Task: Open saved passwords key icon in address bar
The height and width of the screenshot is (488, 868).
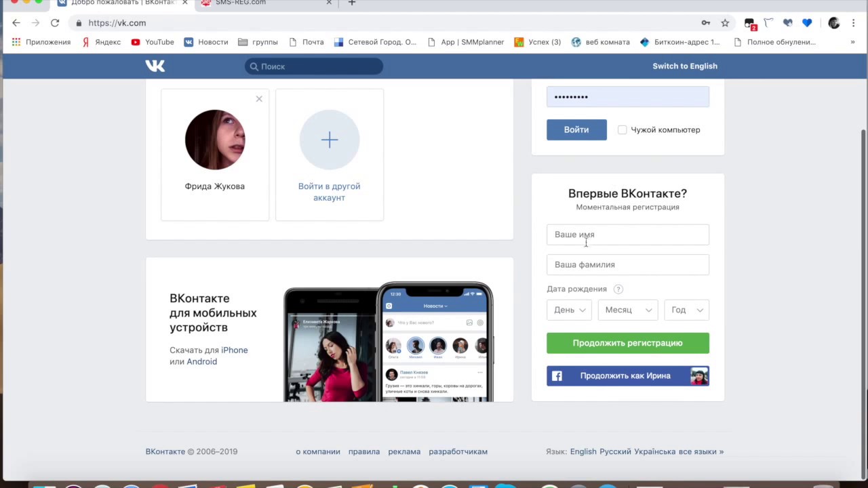Action: (x=706, y=23)
